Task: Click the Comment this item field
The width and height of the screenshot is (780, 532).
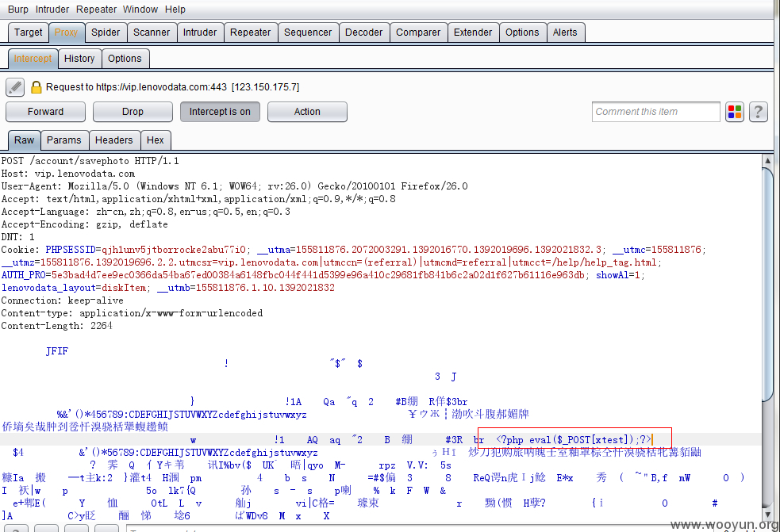Action: pyautogui.click(x=655, y=112)
